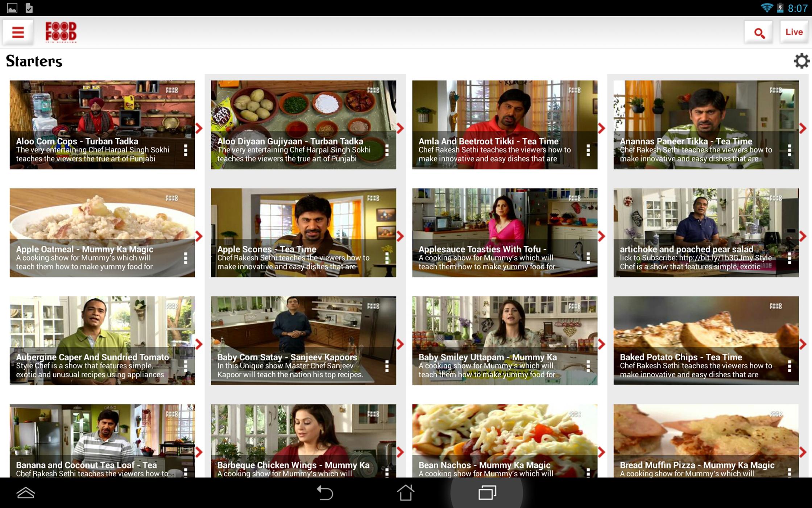The width and height of the screenshot is (812, 508).
Task: Expand red chevron beside Baby Smiley Uttapam
Action: pyautogui.click(x=602, y=344)
